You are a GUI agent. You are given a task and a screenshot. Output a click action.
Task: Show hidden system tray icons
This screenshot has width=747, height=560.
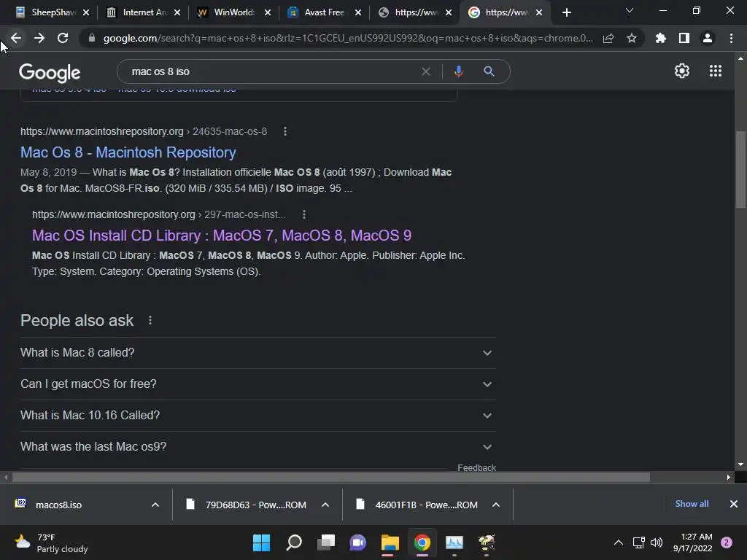[x=619, y=542]
